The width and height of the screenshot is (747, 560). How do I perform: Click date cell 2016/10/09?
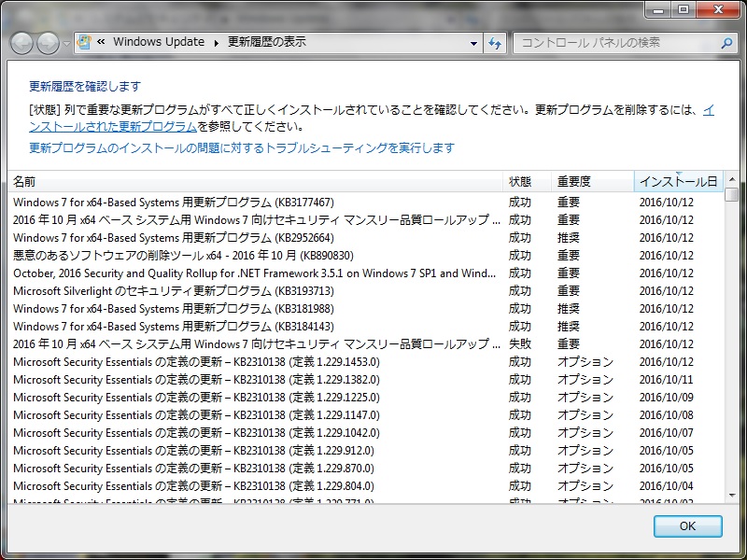pyautogui.click(x=666, y=398)
